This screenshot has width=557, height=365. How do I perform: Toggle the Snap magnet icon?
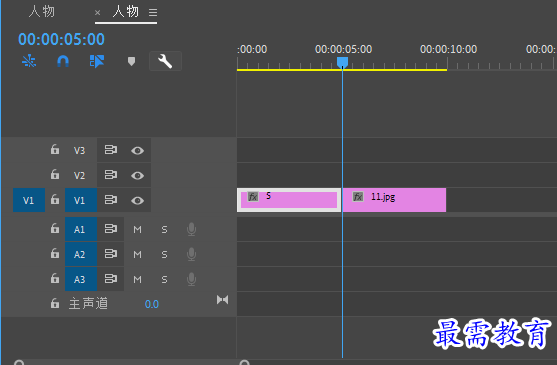(x=63, y=61)
